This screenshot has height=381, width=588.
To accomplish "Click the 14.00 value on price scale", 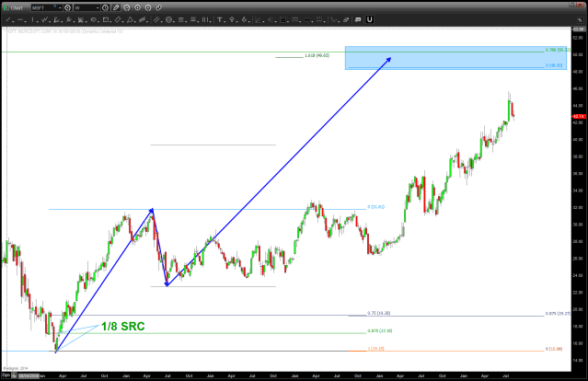I will click(x=578, y=361).
